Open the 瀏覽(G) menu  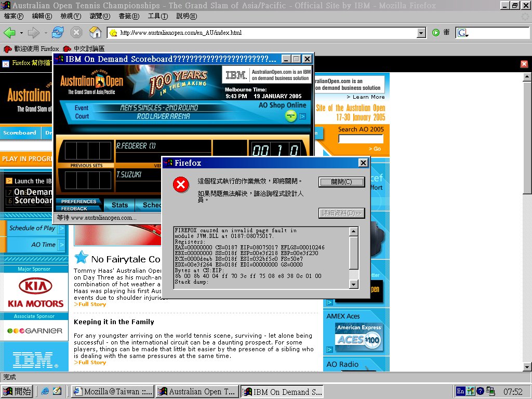[100, 16]
